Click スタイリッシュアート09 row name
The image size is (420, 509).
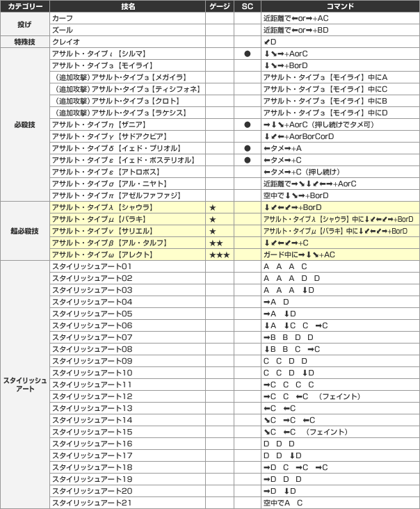click(x=92, y=361)
